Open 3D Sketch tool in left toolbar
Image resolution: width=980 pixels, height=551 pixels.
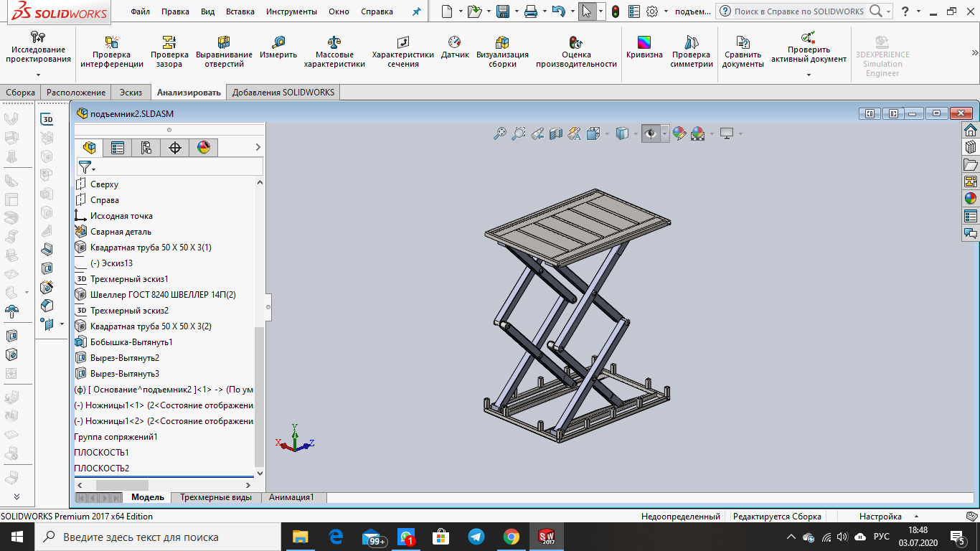tap(47, 119)
